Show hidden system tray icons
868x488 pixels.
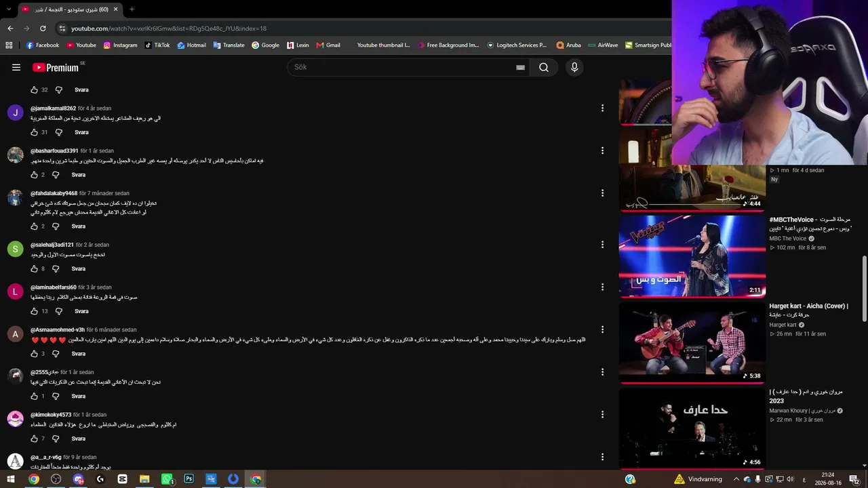click(x=736, y=479)
